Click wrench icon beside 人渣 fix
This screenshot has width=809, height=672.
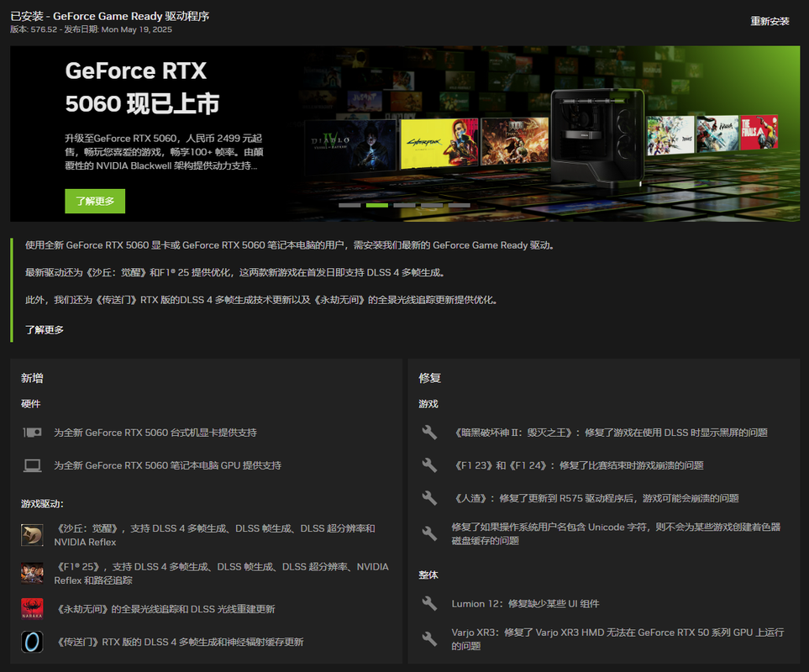pos(429,498)
